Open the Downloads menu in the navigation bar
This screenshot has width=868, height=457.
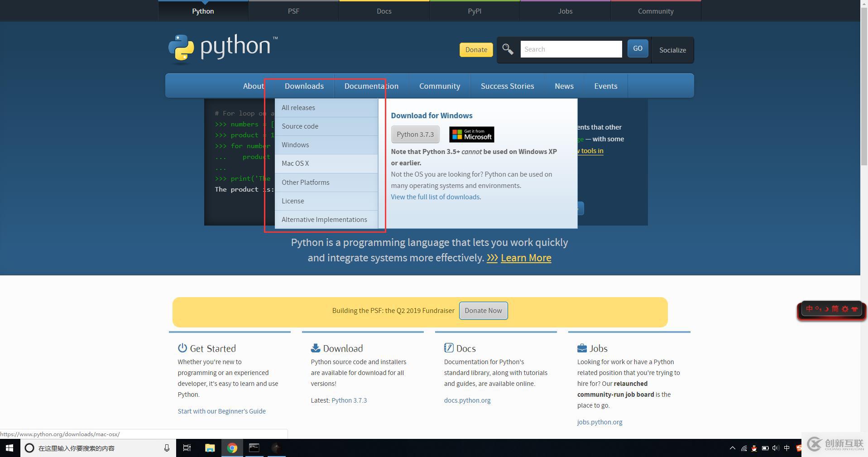click(x=304, y=86)
